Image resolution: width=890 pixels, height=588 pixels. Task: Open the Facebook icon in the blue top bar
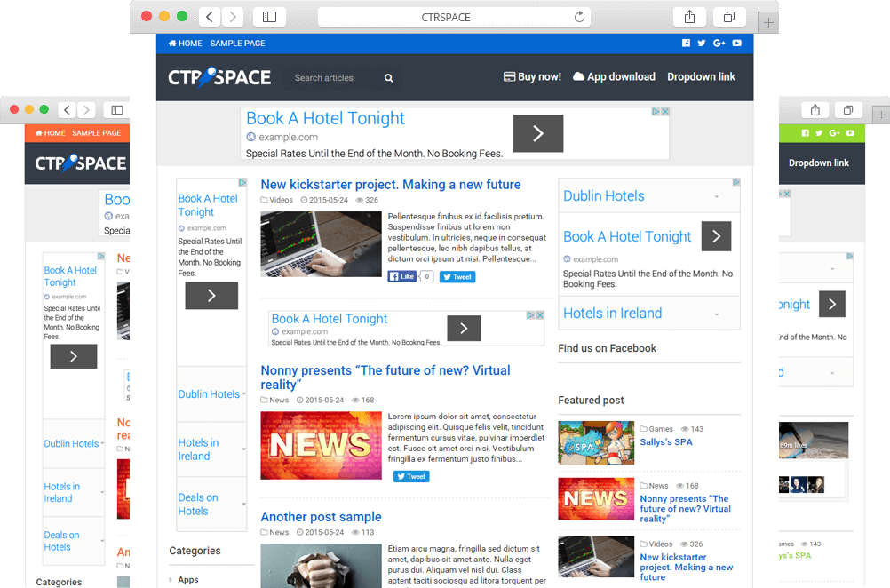pyautogui.click(x=686, y=44)
